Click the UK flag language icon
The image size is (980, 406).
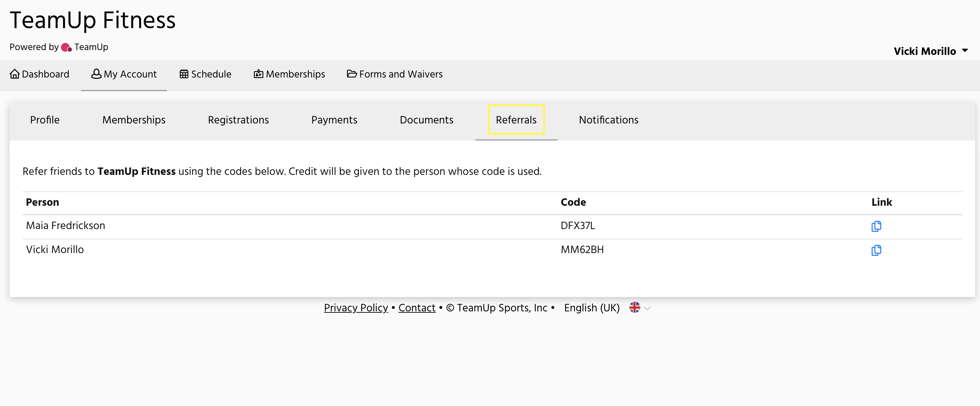pos(634,307)
